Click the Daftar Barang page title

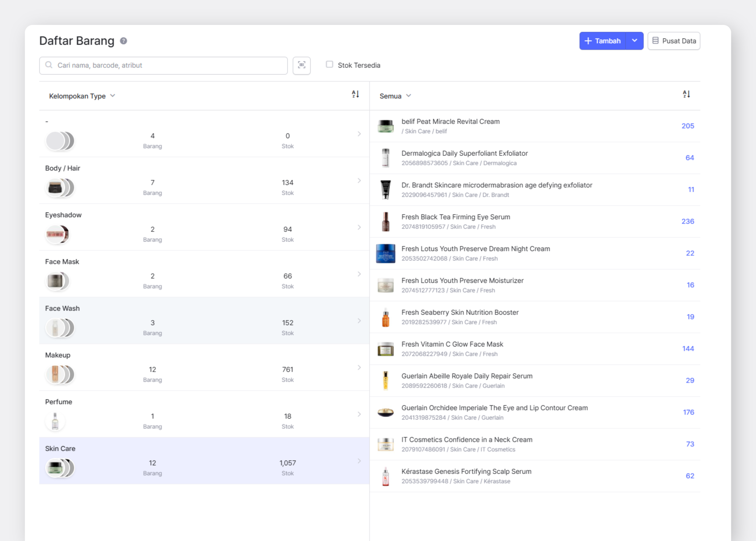pos(77,41)
